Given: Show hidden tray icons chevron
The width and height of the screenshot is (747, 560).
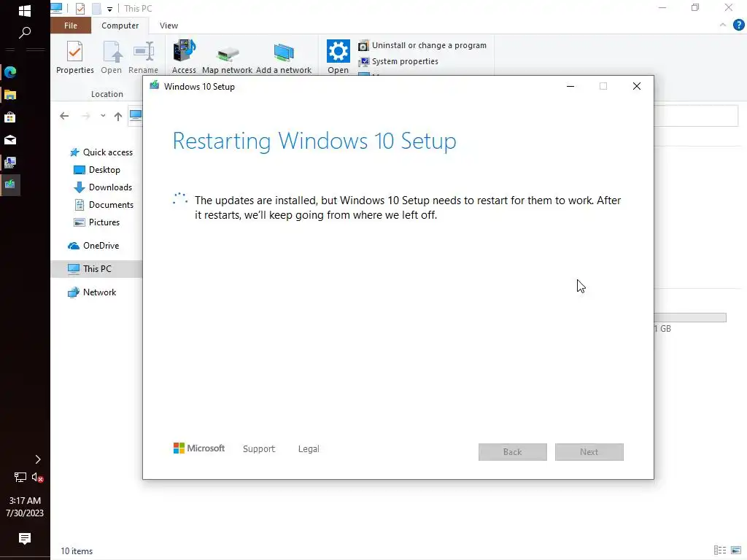Looking at the screenshot, I should tap(38, 459).
